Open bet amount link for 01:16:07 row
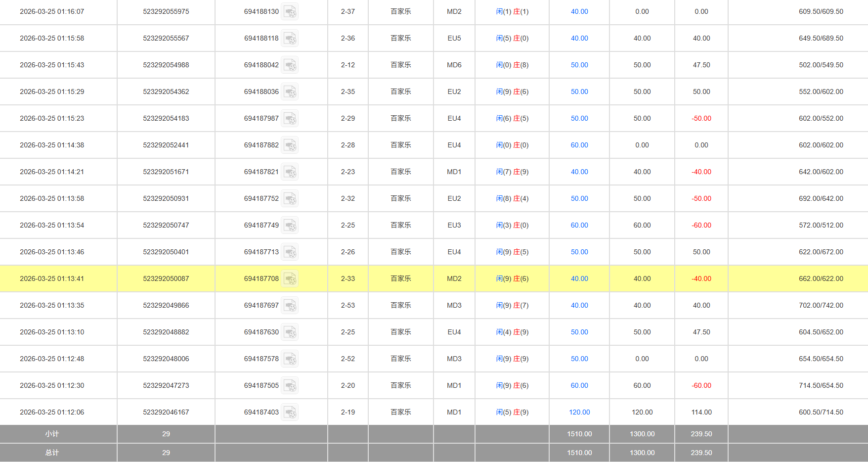868x462 pixels. click(x=579, y=11)
